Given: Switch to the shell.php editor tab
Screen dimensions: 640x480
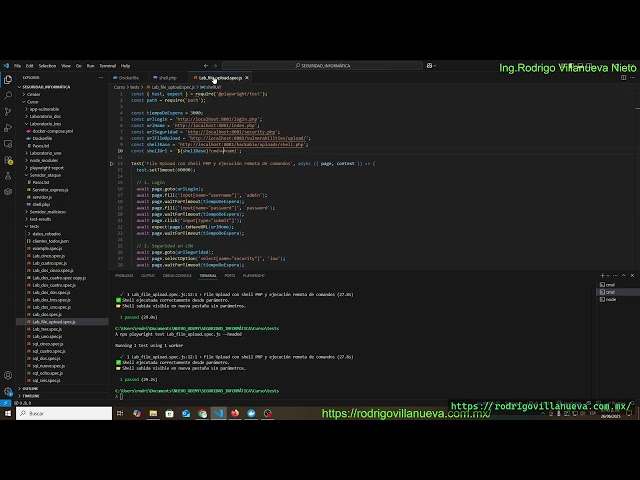Looking at the screenshot, I should pyautogui.click(x=165, y=78).
